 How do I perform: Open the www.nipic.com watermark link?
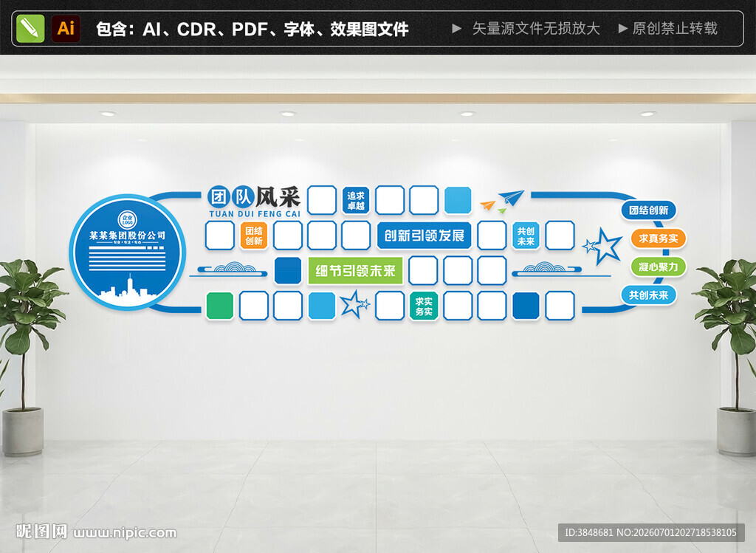coord(126,532)
